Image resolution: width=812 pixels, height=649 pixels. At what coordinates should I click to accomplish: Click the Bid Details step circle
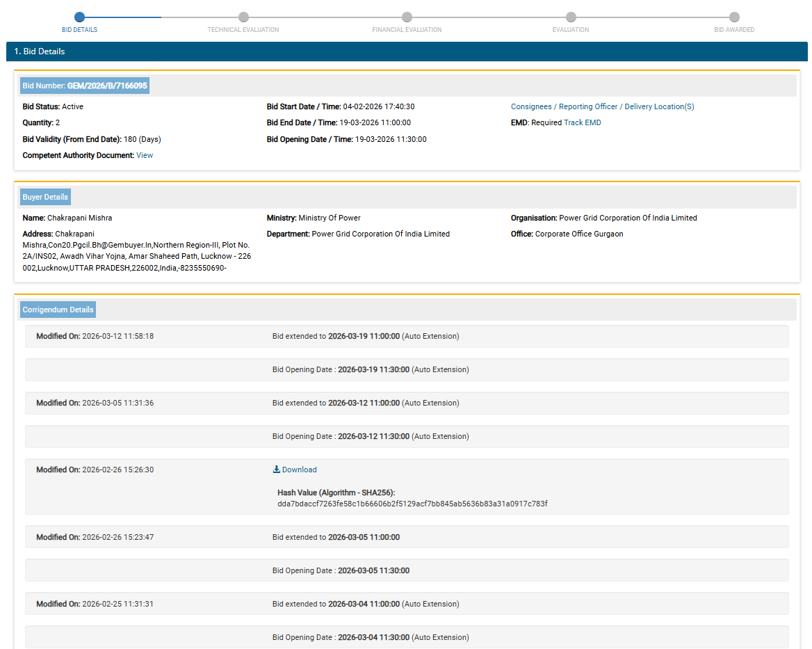coord(79,17)
